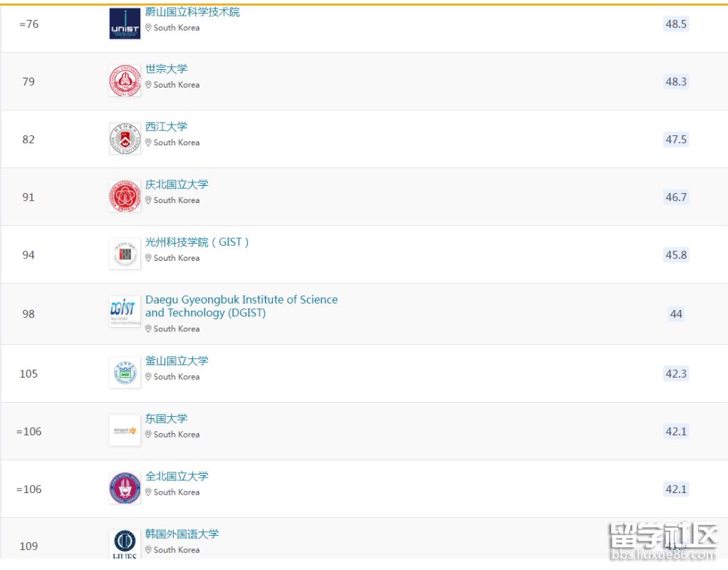The width and height of the screenshot is (728, 570).
Task: Click the DGIST logo icon
Action: 125,312
